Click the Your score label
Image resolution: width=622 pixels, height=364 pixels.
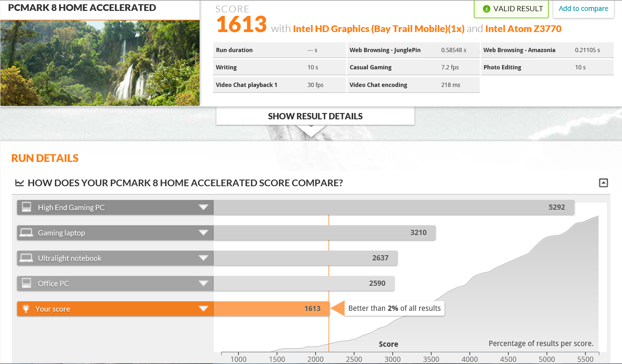[x=52, y=309]
